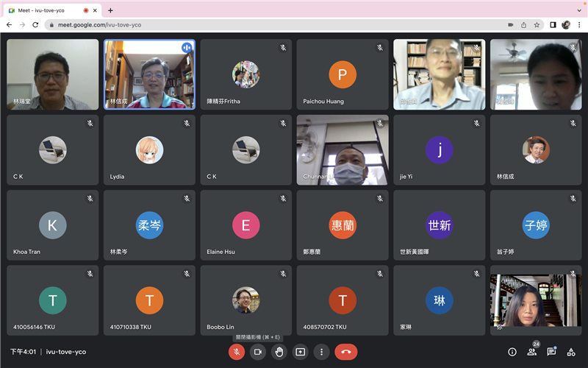Unmute the microphone in the call bar
Screen dimensions: 588x368
(x=237, y=352)
